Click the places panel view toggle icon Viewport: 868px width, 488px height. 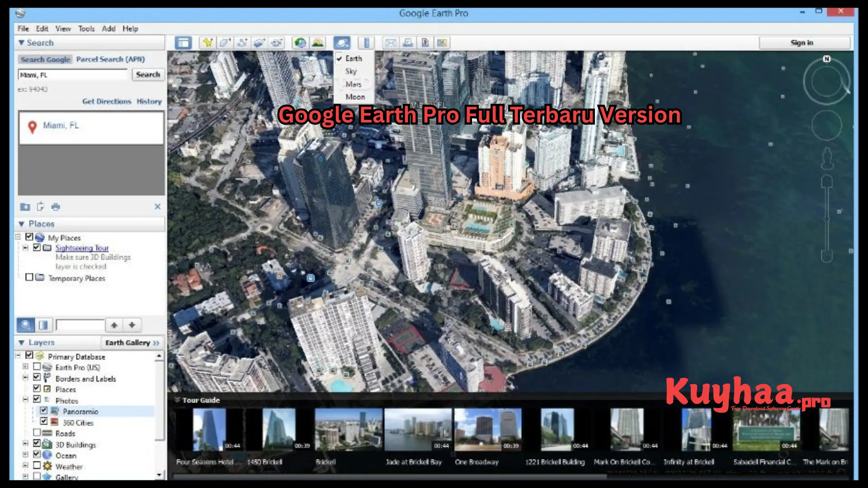pos(43,325)
